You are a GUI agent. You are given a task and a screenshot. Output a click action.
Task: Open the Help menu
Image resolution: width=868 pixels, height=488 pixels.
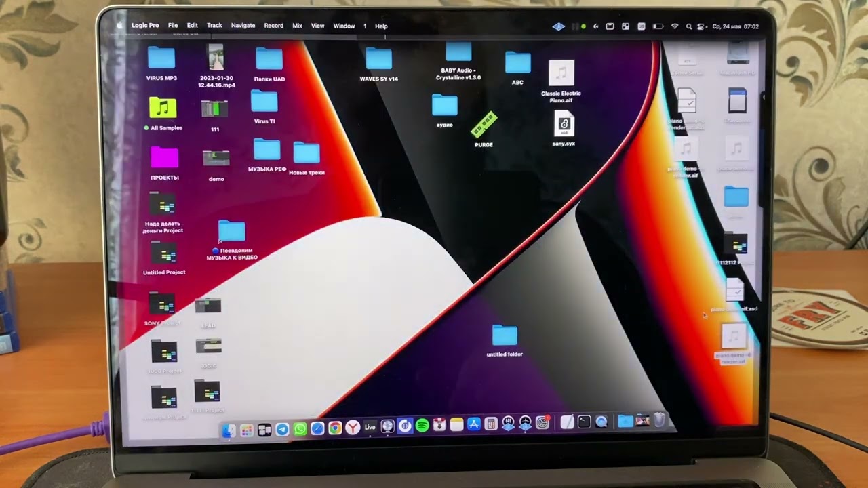coord(381,26)
